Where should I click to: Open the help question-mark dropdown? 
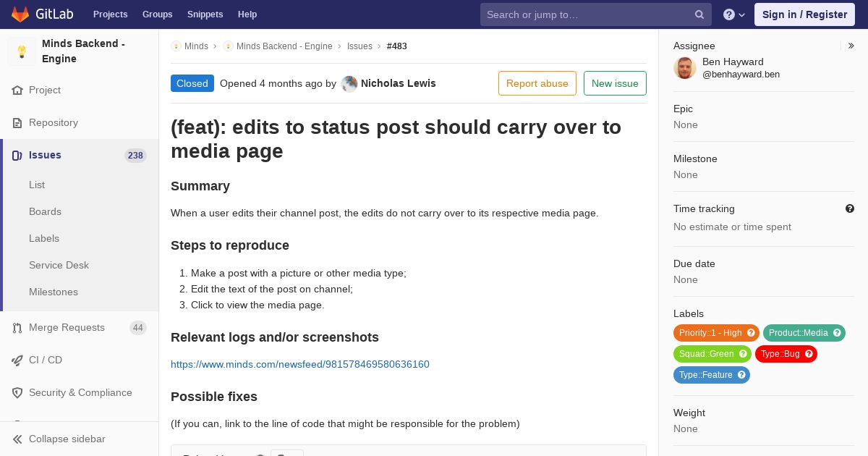pyautogui.click(x=734, y=14)
